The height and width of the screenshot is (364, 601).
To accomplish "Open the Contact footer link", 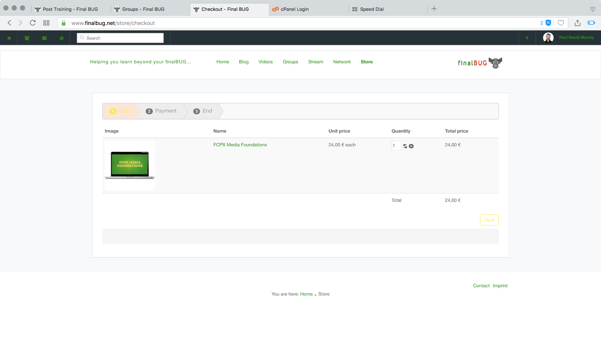I will pyautogui.click(x=481, y=285).
